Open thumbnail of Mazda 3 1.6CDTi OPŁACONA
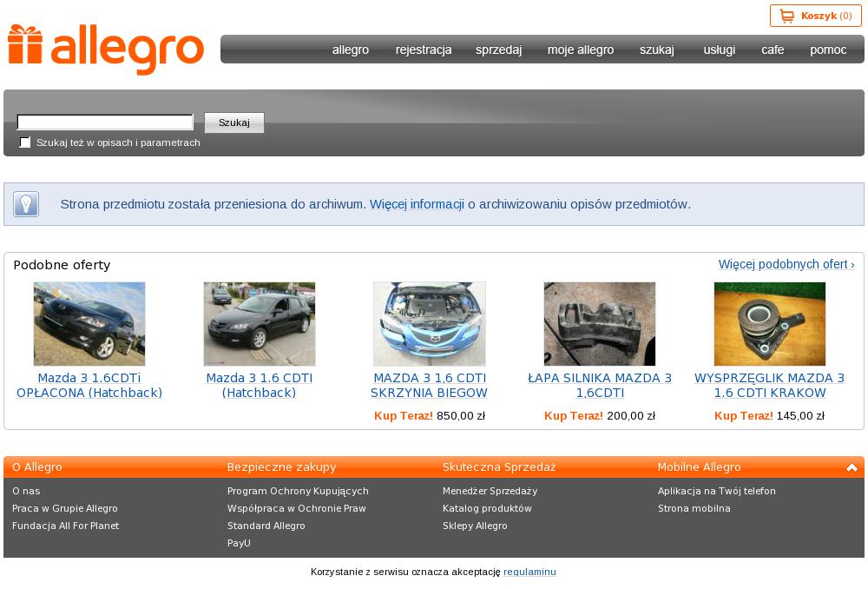Viewport: 868px width, 589px height. [89, 323]
